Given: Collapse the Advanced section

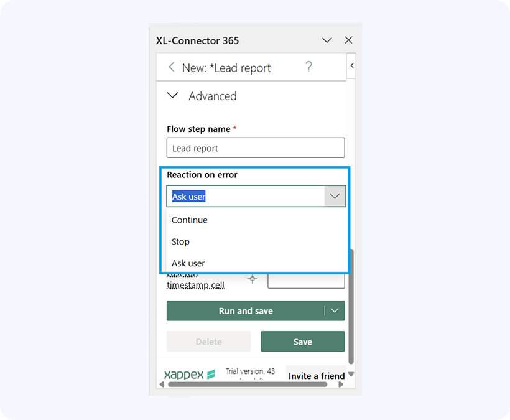Looking at the screenshot, I should click(x=172, y=95).
